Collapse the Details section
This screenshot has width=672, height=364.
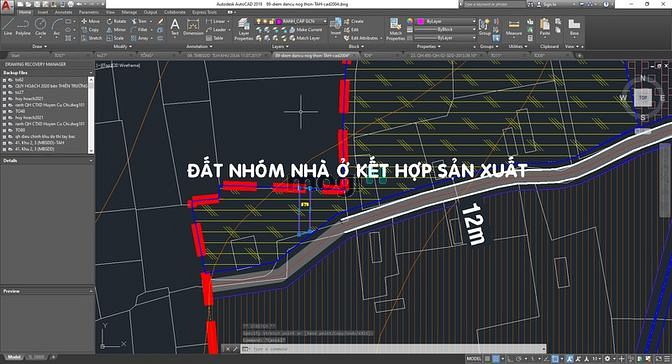[91, 160]
